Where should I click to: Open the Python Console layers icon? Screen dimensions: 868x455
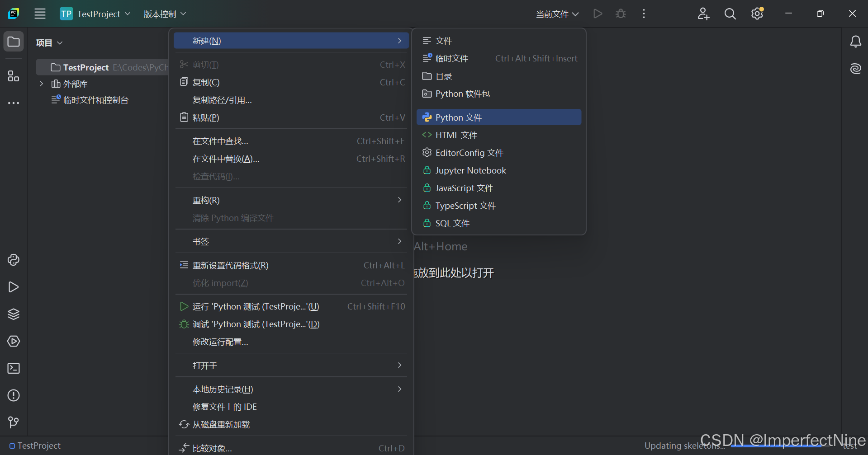pos(14,314)
